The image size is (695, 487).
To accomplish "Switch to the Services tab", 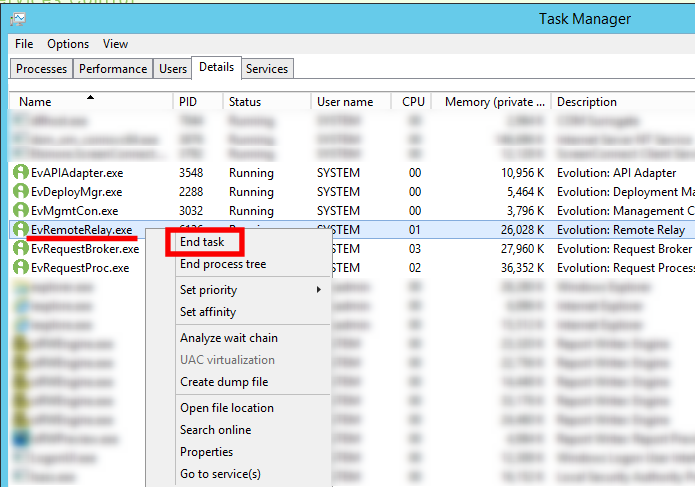I will [267, 69].
